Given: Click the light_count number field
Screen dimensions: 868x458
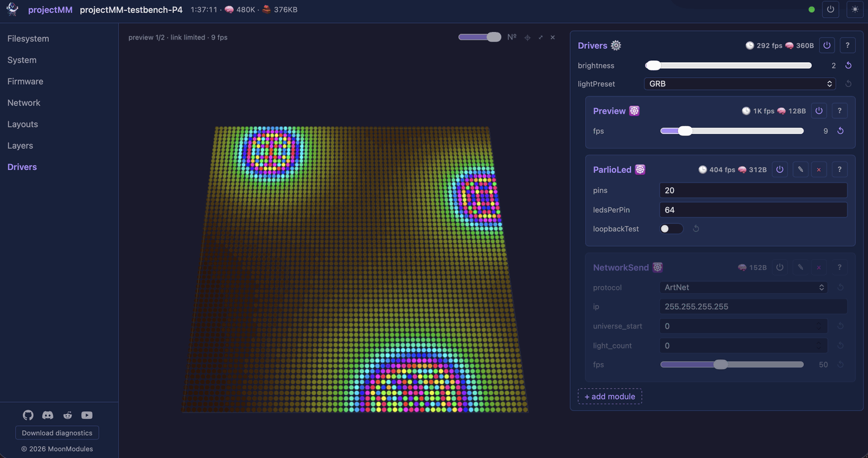Looking at the screenshot, I should 743,345.
